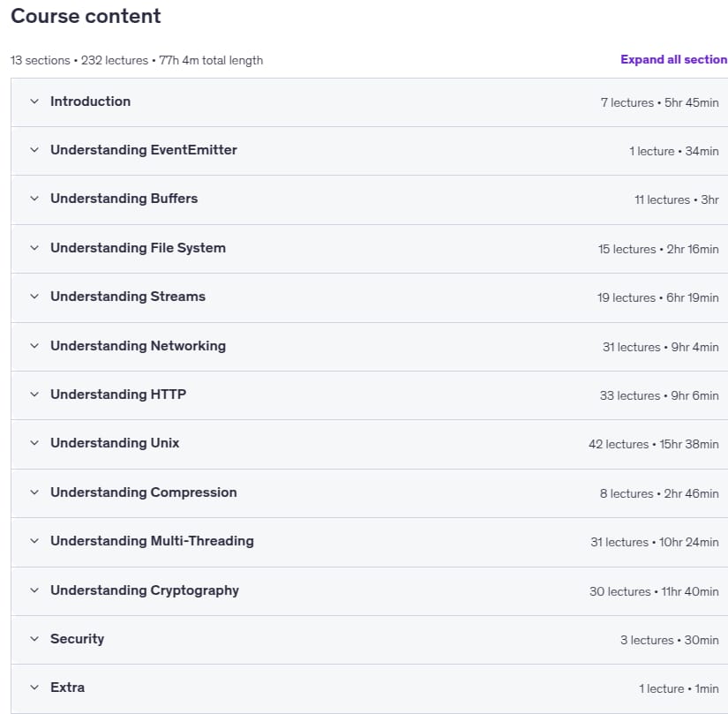Expand the Understanding Streams chevron
This screenshot has height=714, width=728.
click(x=34, y=297)
